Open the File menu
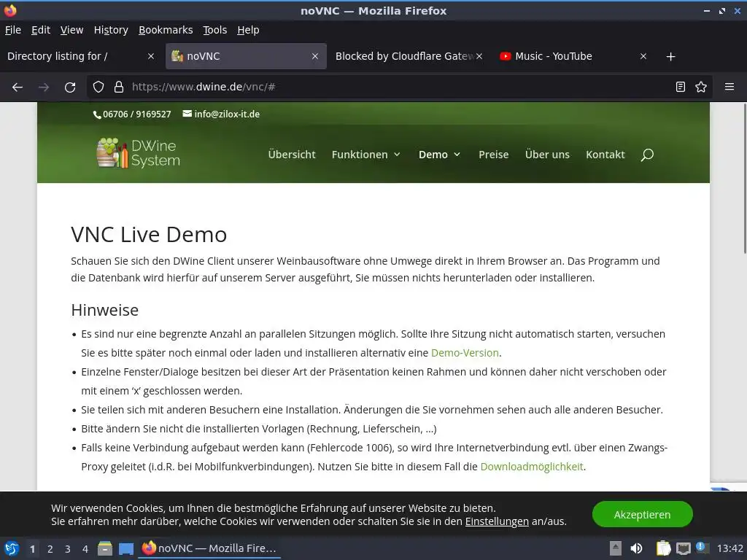Viewport: 747px width, 560px height. 13,30
